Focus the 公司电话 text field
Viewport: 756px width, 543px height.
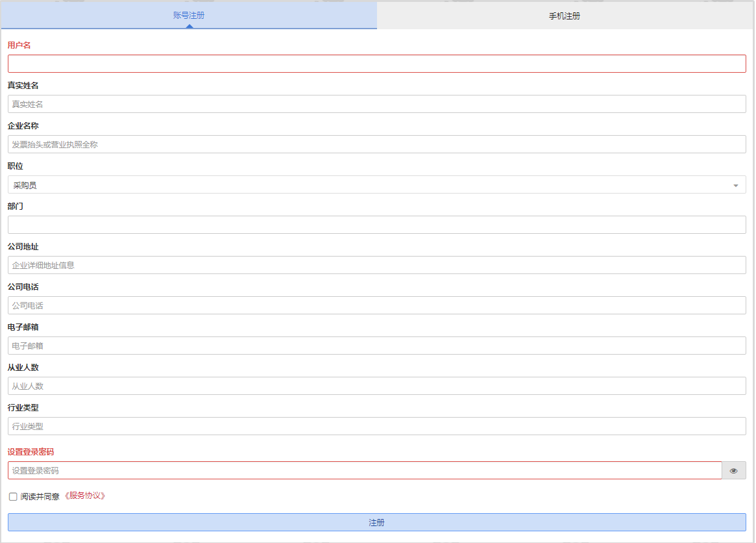point(376,305)
